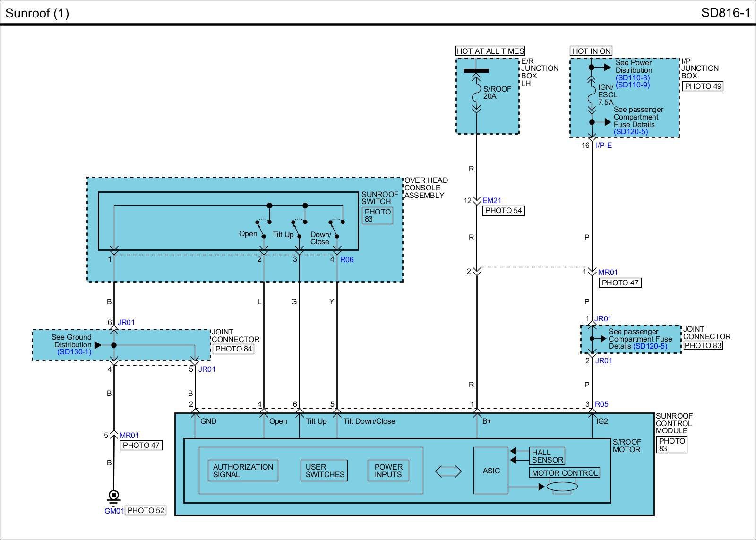This screenshot has width=756, height=540.
Task: Open the GM01 ground point link
Action: 114,511
